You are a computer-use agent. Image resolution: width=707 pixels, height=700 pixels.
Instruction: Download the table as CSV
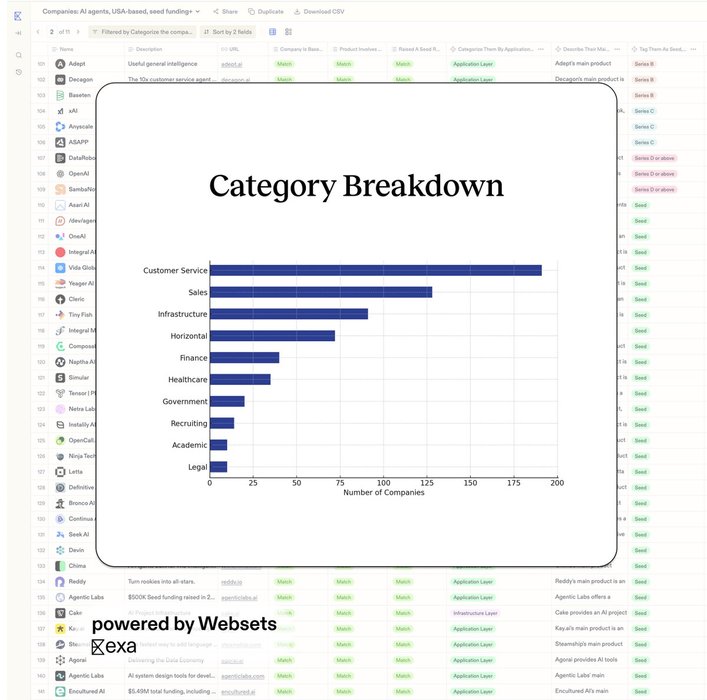[x=319, y=11]
